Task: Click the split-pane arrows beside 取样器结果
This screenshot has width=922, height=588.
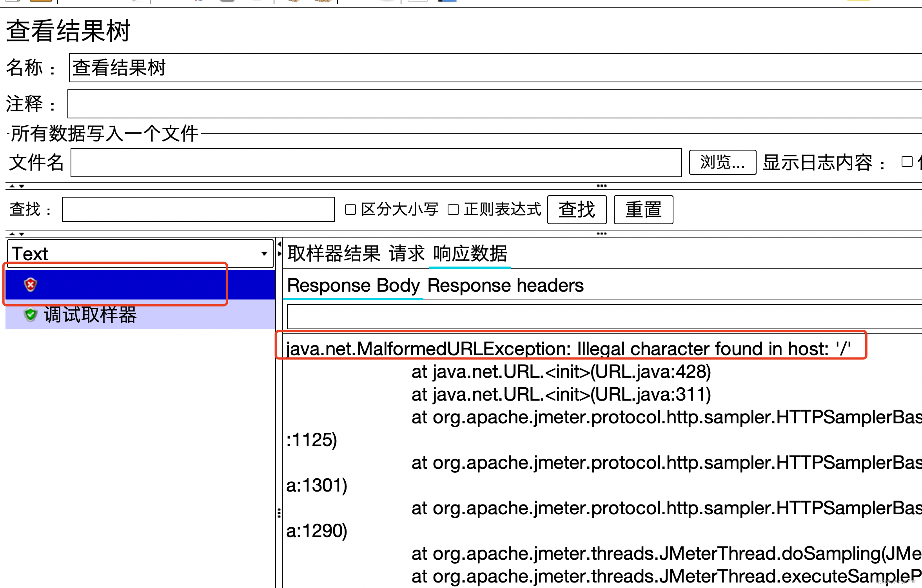Action: (280, 249)
